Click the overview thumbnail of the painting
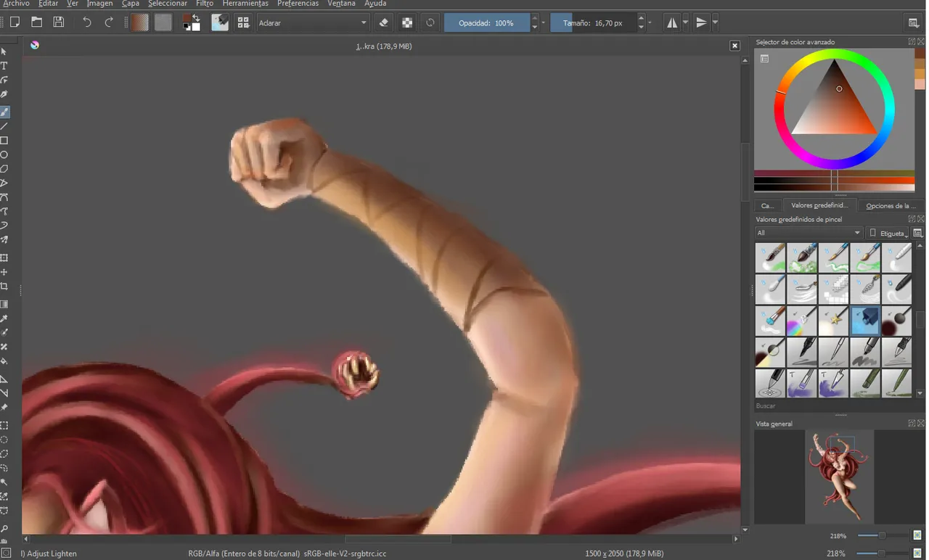 click(839, 477)
